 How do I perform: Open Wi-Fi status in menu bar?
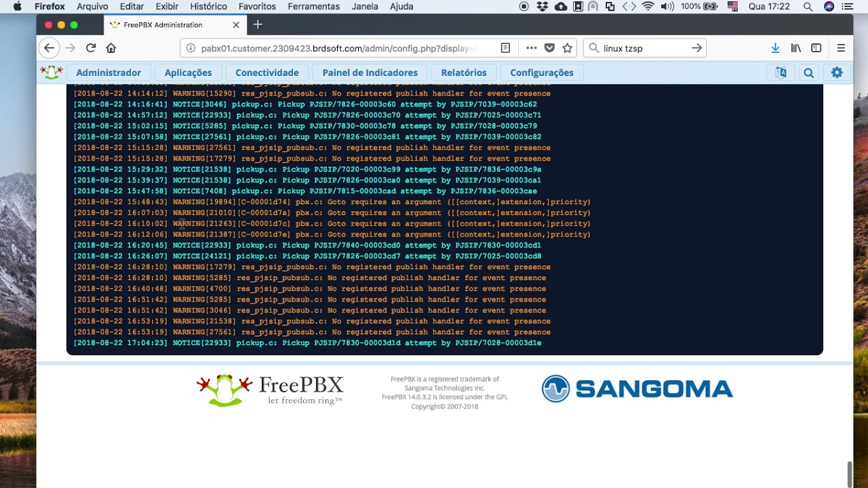[648, 7]
